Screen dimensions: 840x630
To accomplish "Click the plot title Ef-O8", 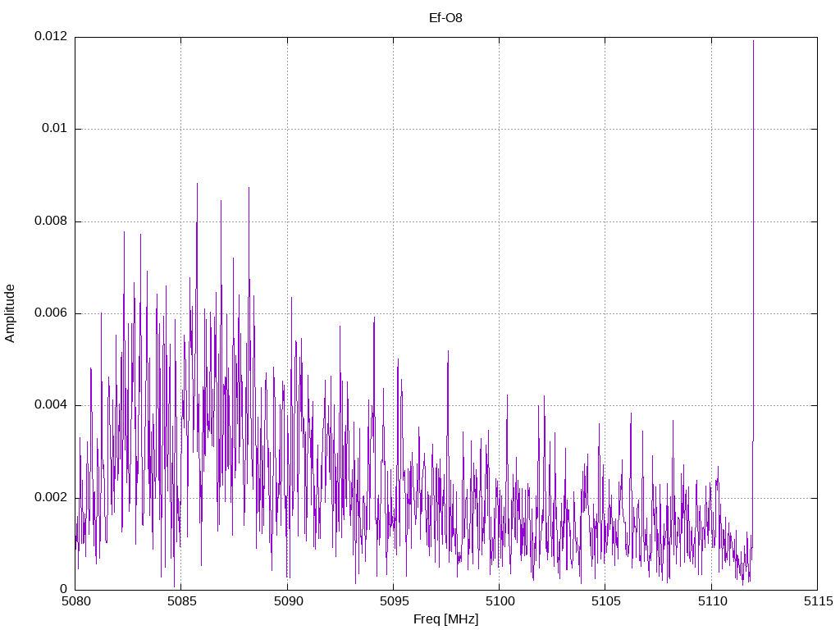I will (445, 18).
